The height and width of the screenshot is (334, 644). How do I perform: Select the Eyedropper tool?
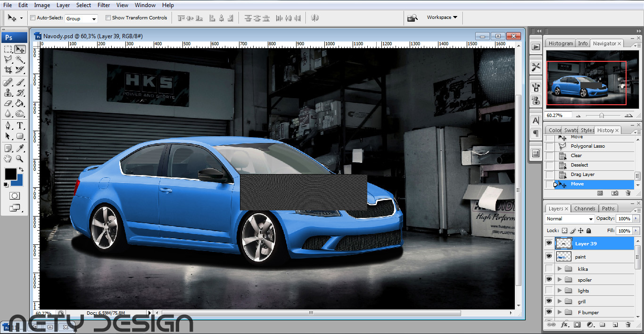(20, 148)
